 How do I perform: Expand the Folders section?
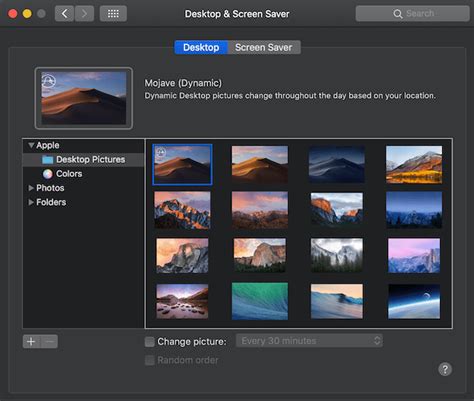(31, 202)
